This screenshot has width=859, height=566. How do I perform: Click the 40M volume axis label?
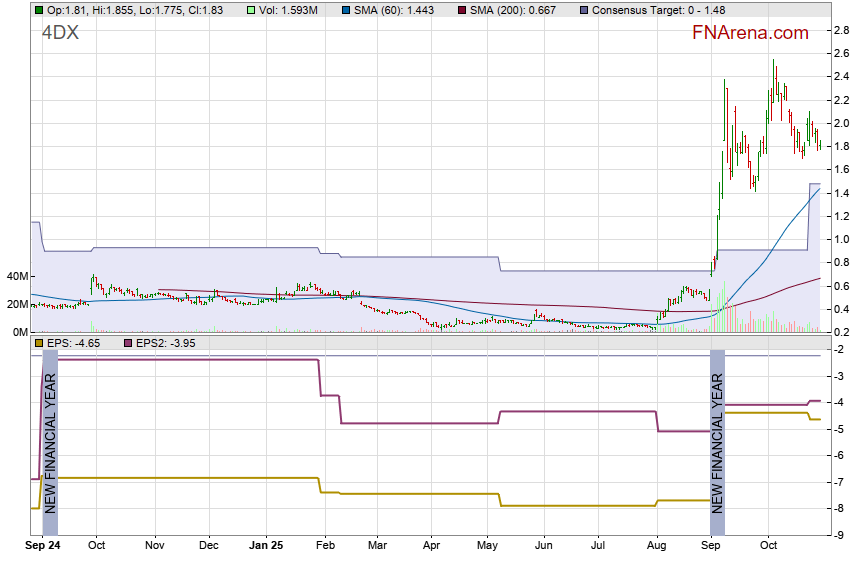[x=16, y=277]
